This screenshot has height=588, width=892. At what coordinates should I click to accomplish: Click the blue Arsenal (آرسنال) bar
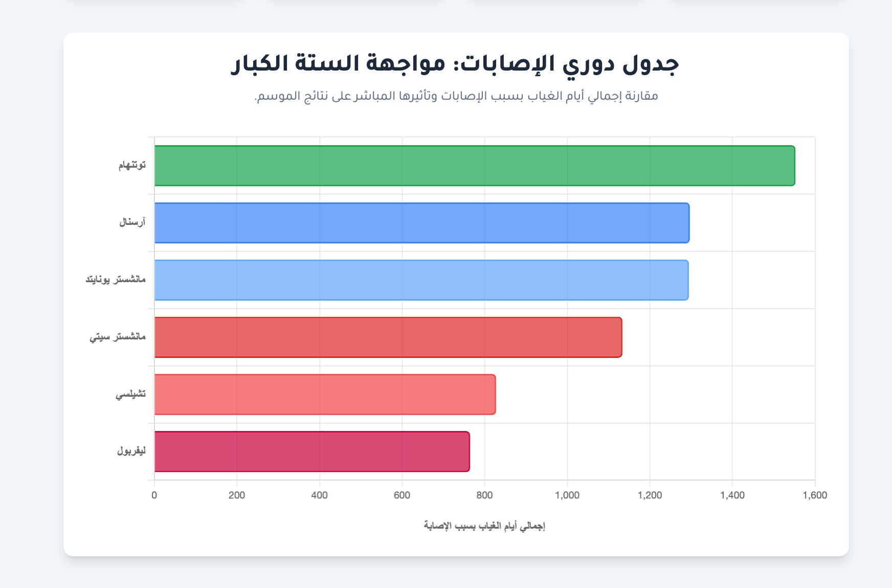421,223
